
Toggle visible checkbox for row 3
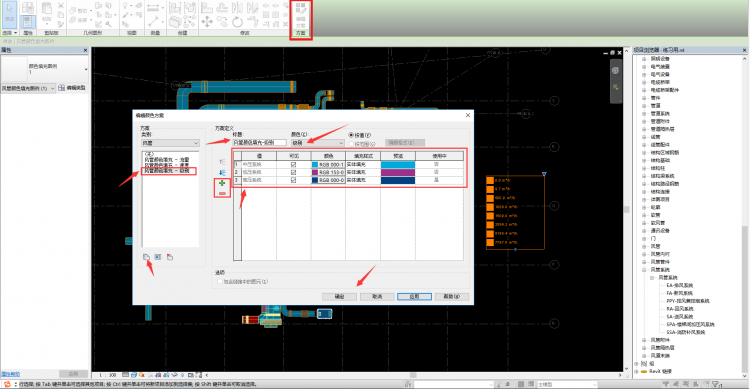coord(294,180)
